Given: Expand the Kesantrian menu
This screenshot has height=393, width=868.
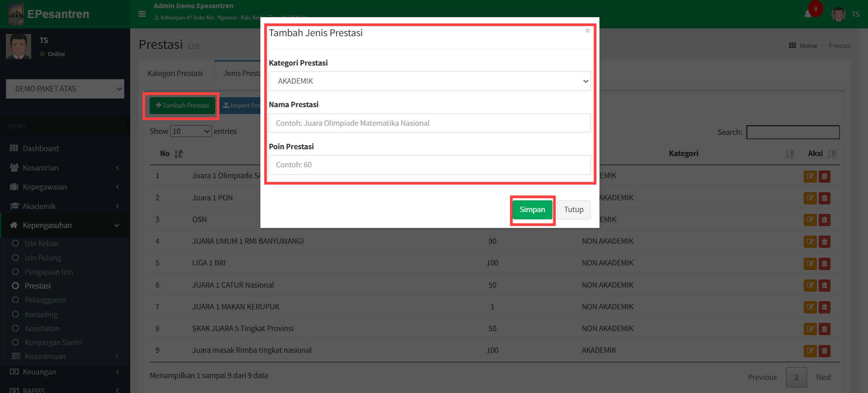Looking at the screenshot, I should point(41,168).
